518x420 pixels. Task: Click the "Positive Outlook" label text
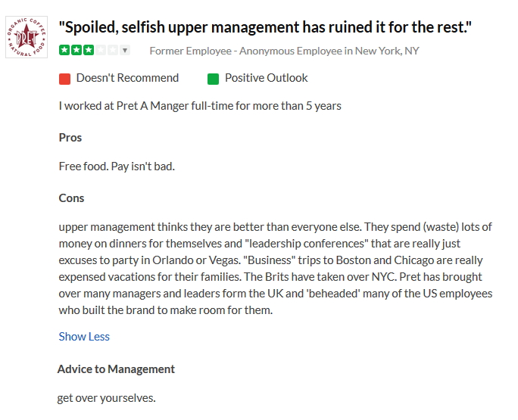pyautogui.click(x=266, y=77)
